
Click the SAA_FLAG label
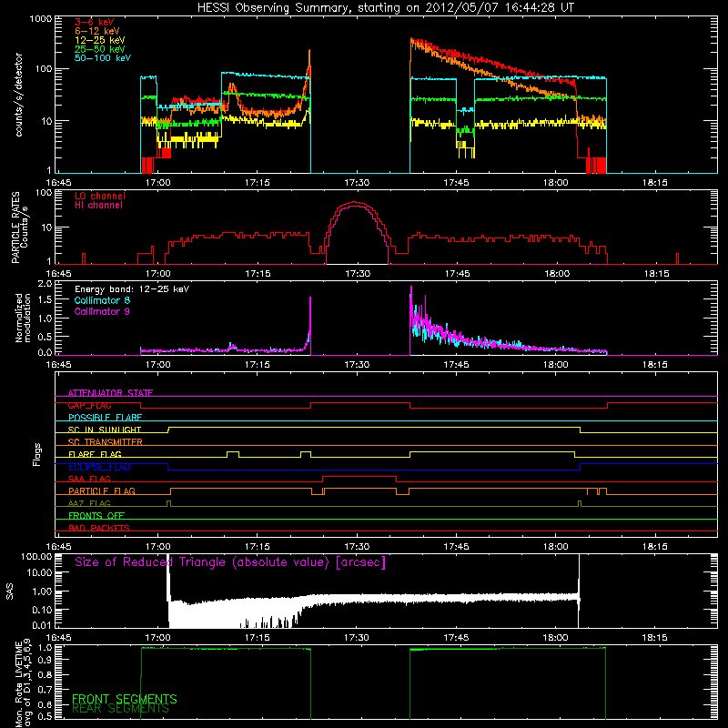click(89, 479)
